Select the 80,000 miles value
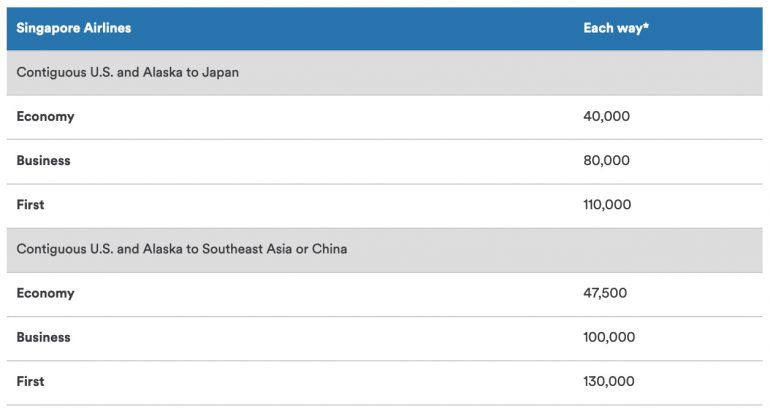The height and width of the screenshot is (416, 770). coord(606,160)
